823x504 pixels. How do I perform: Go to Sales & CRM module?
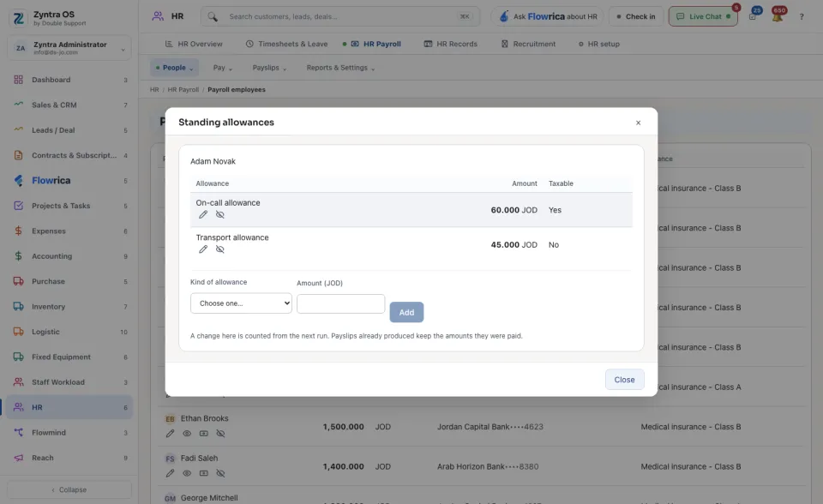click(69, 105)
